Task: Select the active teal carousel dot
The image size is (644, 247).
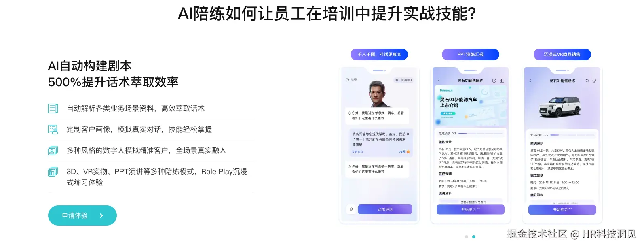Action: click(x=474, y=237)
